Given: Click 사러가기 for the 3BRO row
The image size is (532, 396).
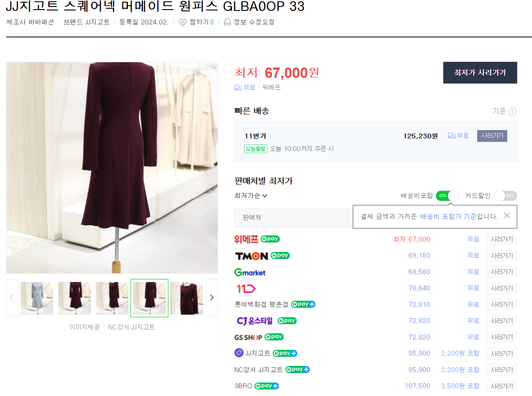Looking at the screenshot, I should 502,386.
